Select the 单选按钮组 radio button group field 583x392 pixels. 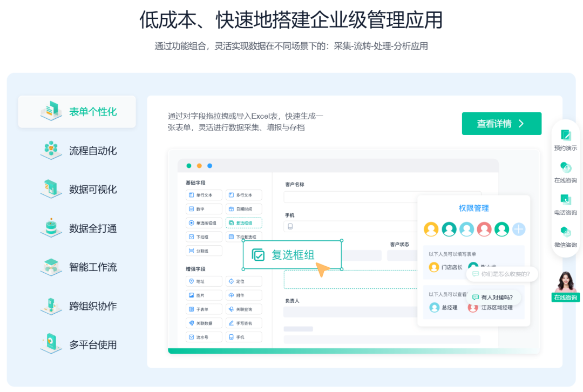click(204, 223)
